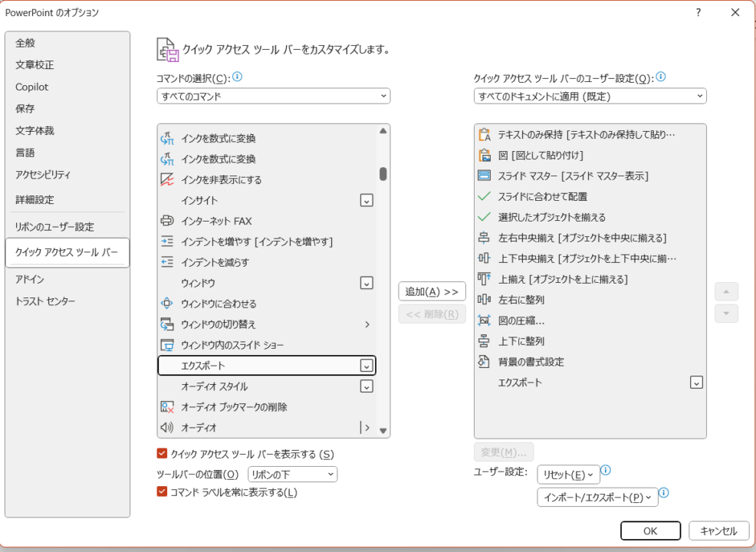Select スライドに合わせて配置 checkmark item
Viewport: 756px width, 552px height.
click(x=590, y=197)
